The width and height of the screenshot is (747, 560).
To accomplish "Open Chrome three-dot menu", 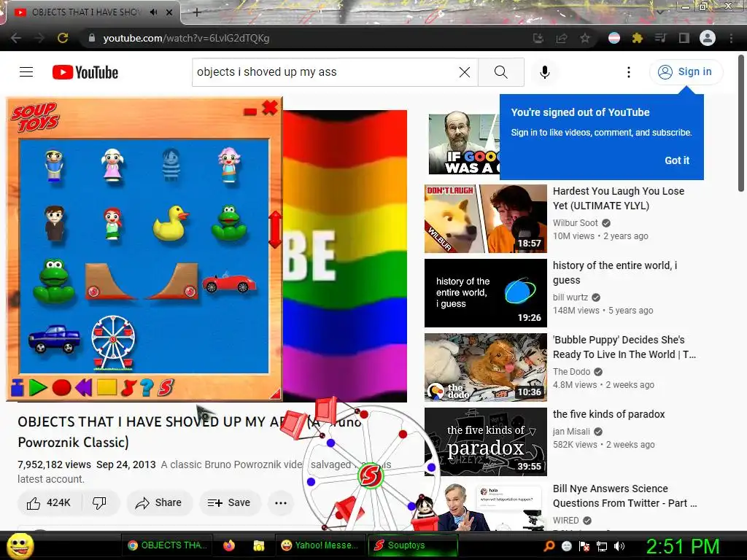I will [731, 38].
